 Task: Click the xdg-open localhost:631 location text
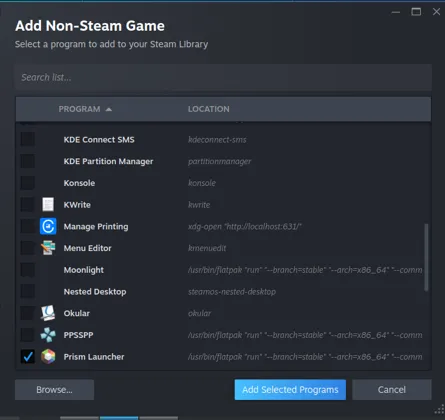[245, 227]
